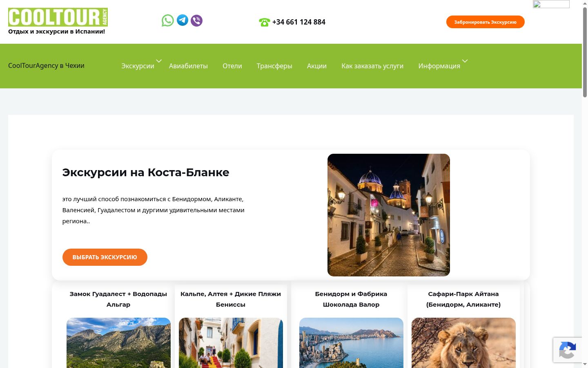The width and height of the screenshot is (588, 368).
Task: Open the Акции menu item
Action: (x=317, y=66)
